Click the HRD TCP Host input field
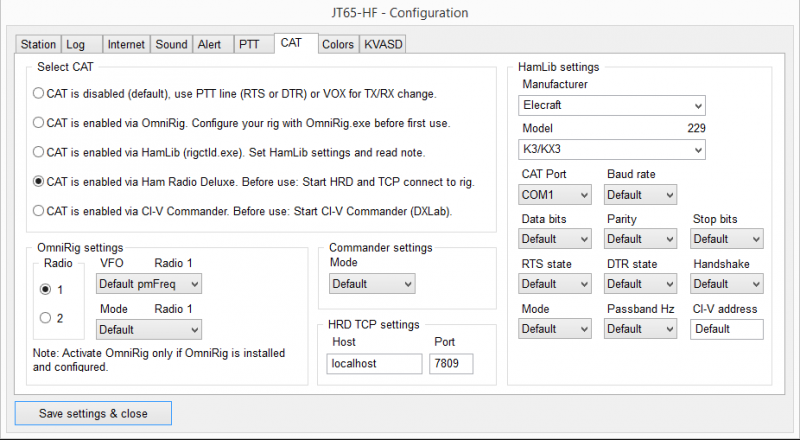The height and width of the screenshot is (440, 800). pyautogui.click(x=375, y=365)
